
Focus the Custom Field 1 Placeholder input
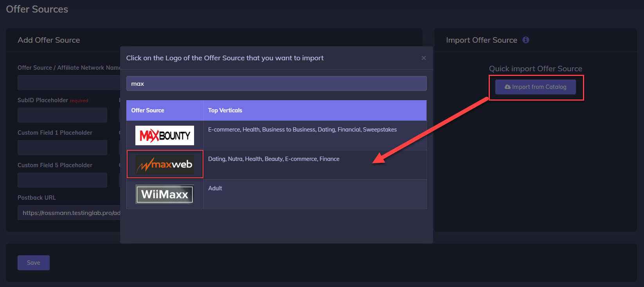[62, 148]
